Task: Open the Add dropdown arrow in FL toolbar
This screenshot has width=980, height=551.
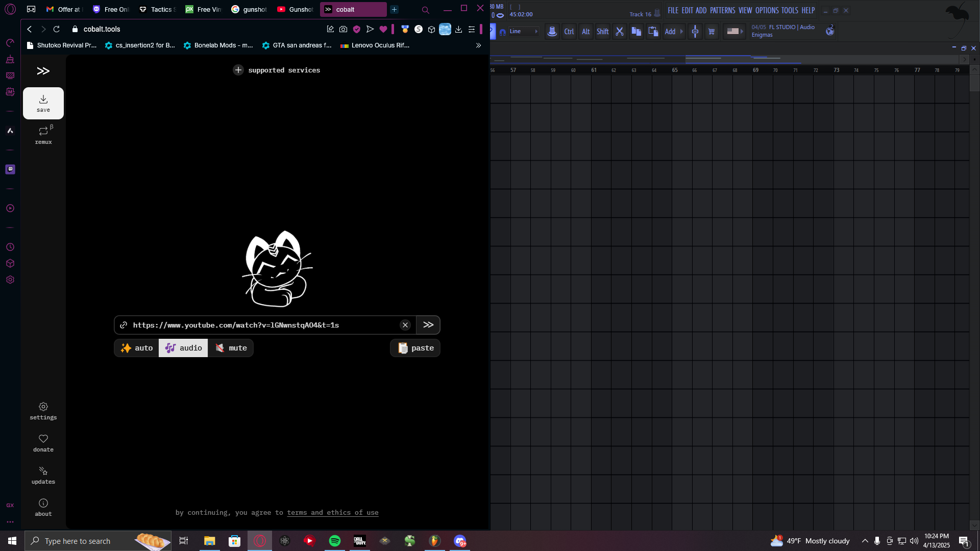Action: (681, 32)
